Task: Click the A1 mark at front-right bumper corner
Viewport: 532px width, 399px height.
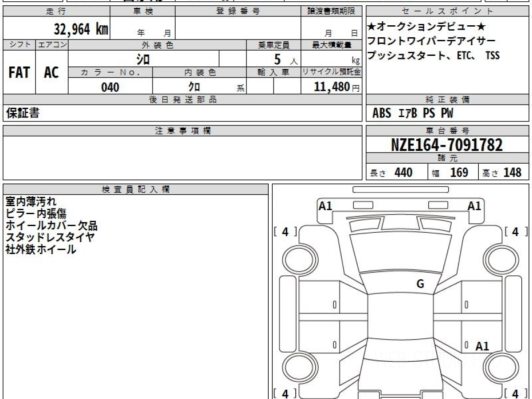Action: 474,206
